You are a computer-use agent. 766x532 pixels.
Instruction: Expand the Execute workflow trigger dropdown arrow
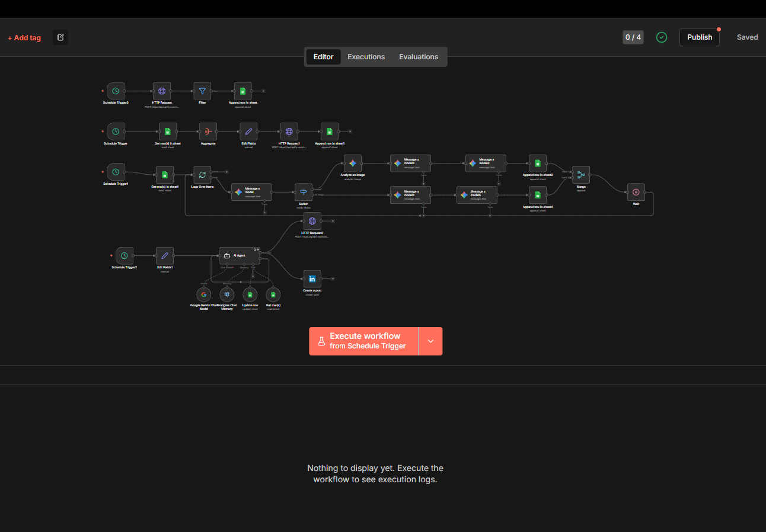pyautogui.click(x=430, y=341)
